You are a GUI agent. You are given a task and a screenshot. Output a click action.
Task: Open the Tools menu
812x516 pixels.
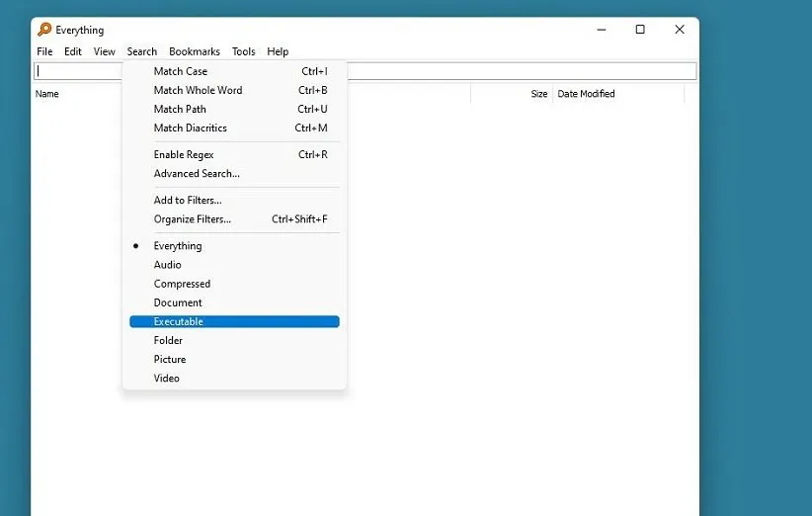pos(243,51)
